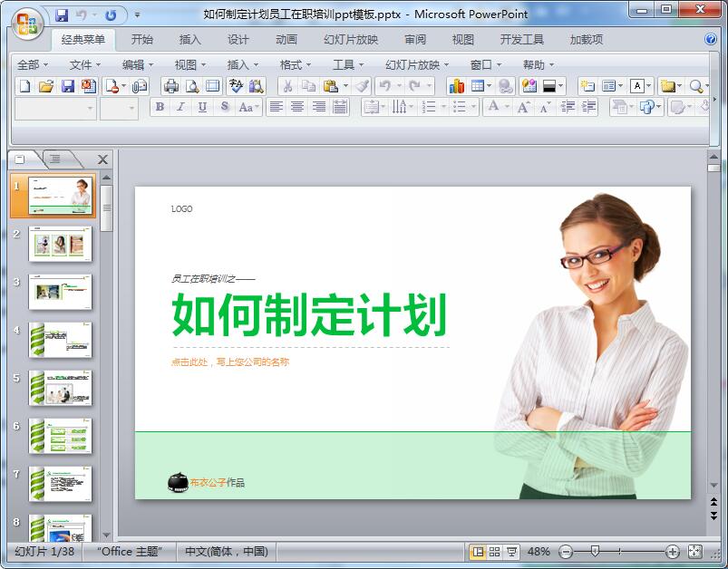Click zoom in plus button
Viewport: 728px width, 569px height.
tap(673, 552)
